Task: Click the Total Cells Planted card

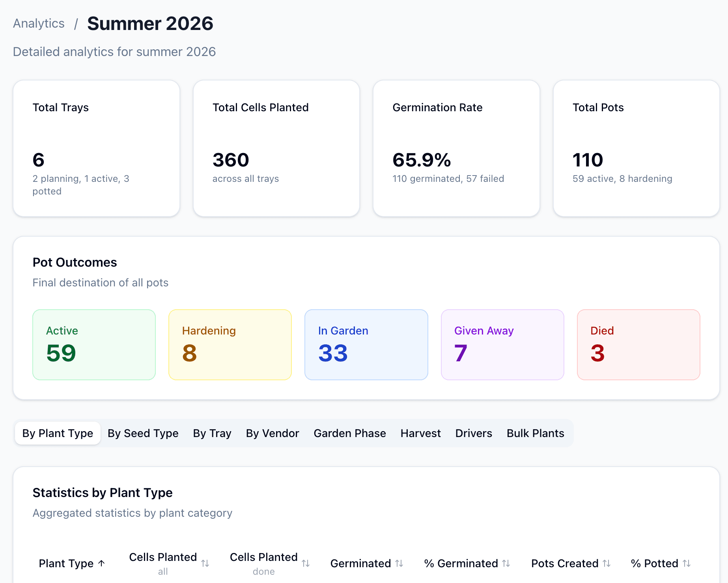Action: pos(276,148)
